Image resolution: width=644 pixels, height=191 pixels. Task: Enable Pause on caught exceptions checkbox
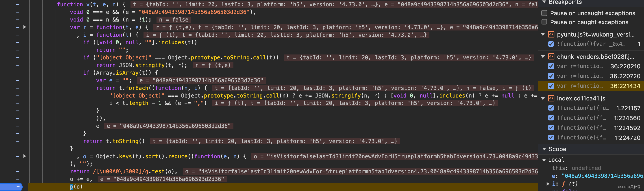click(x=544, y=22)
